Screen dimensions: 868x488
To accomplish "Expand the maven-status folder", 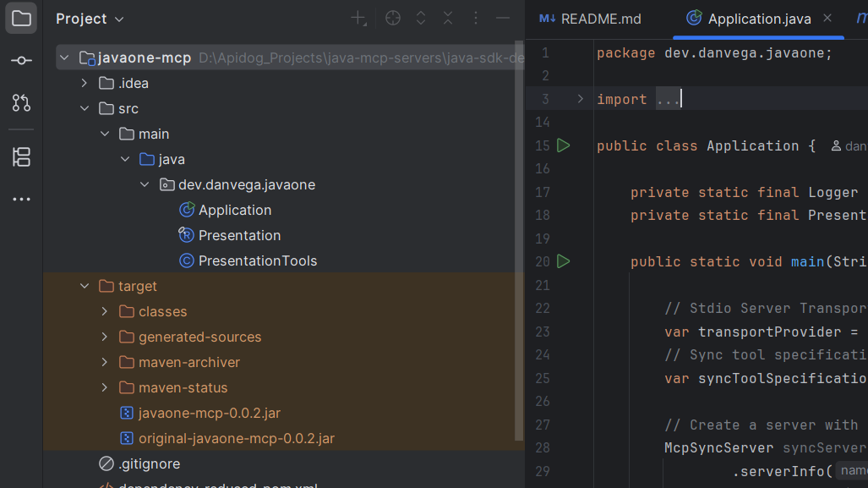I will (105, 387).
